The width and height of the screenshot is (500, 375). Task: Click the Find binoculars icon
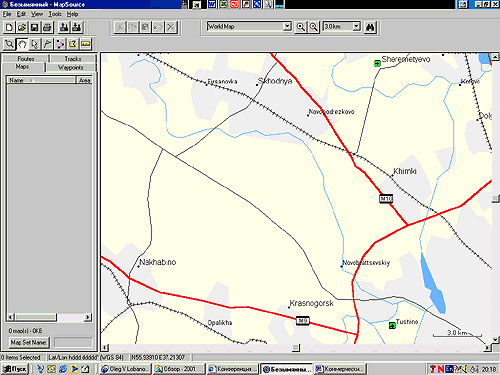click(370, 27)
